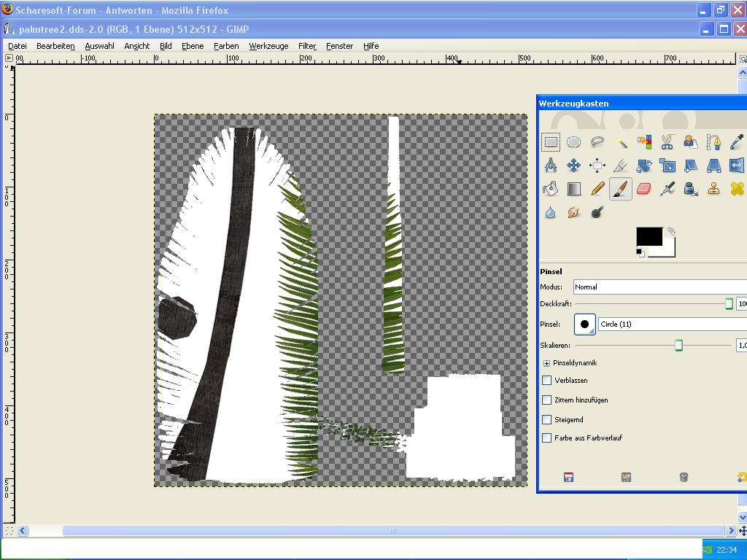Select the Bucket Fill tool
747x560 pixels.
point(551,189)
